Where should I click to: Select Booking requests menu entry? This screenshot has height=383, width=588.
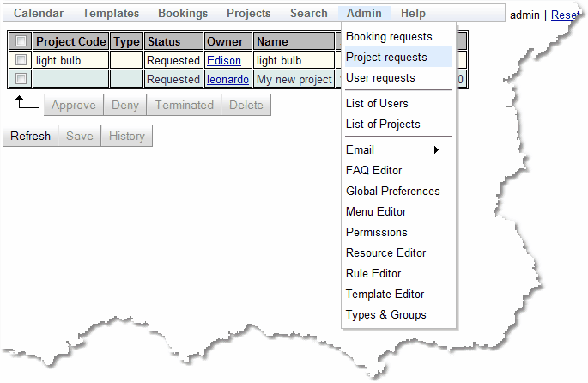pyautogui.click(x=389, y=37)
